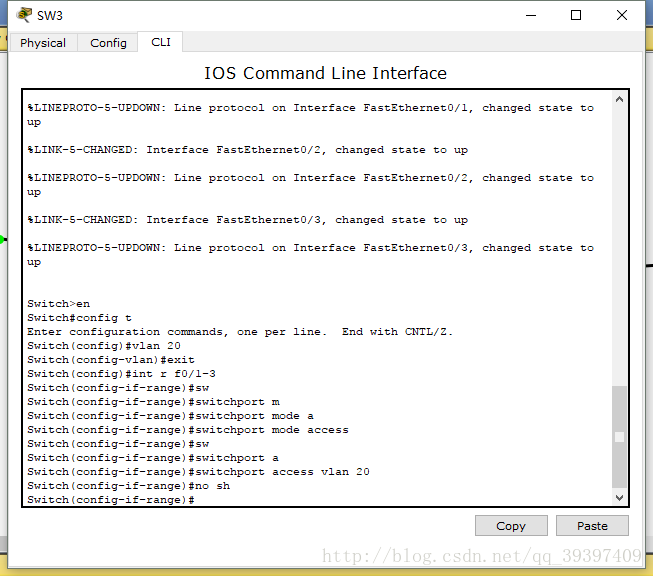
Task: Click the CLI terminal scrollbar thumb
Action: tap(619, 436)
